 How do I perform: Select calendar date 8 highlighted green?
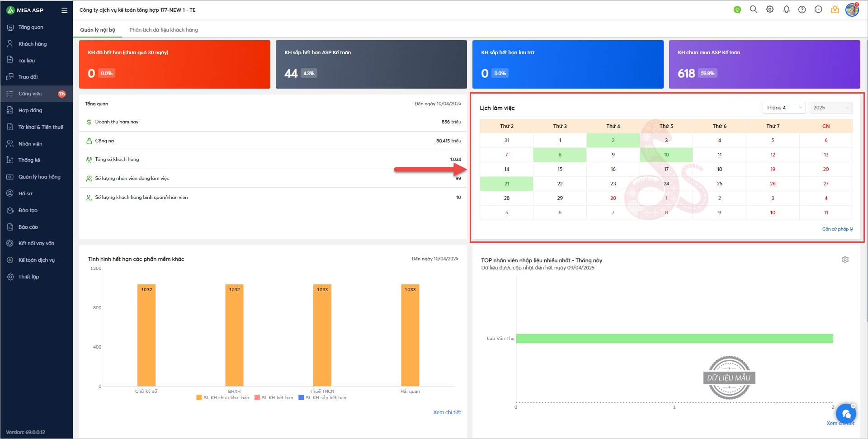[560, 155]
